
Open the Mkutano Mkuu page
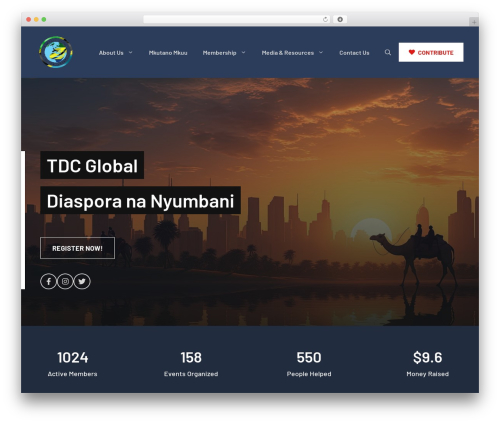[168, 53]
